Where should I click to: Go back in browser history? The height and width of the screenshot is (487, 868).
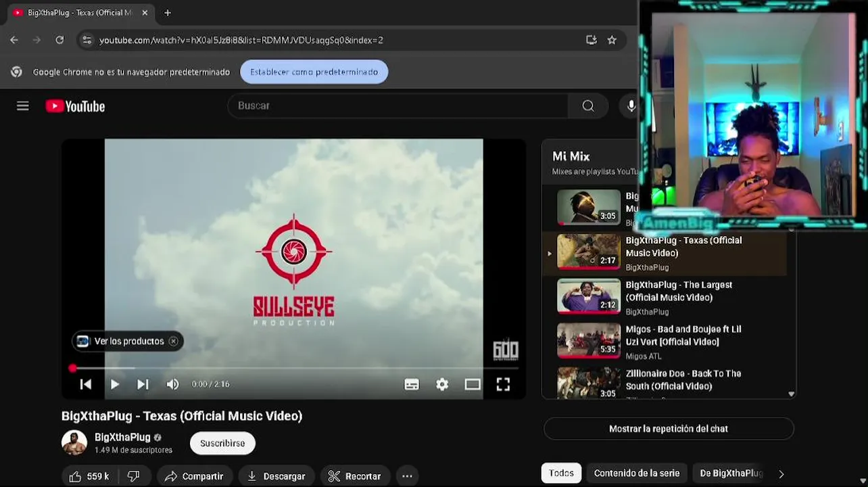[x=14, y=40]
